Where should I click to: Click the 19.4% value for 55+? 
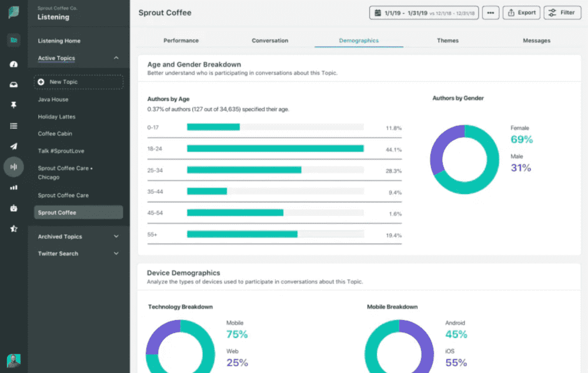pos(394,235)
